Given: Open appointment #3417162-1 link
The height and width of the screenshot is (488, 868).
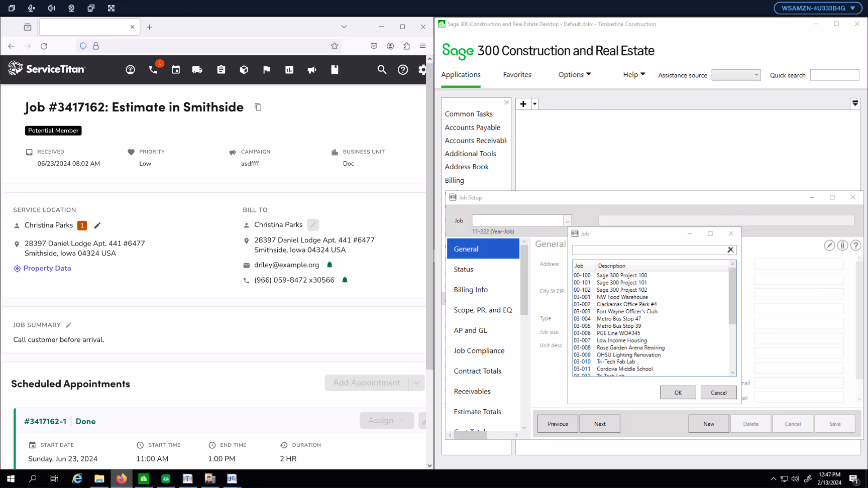Looking at the screenshot, I should coord(45,421).
